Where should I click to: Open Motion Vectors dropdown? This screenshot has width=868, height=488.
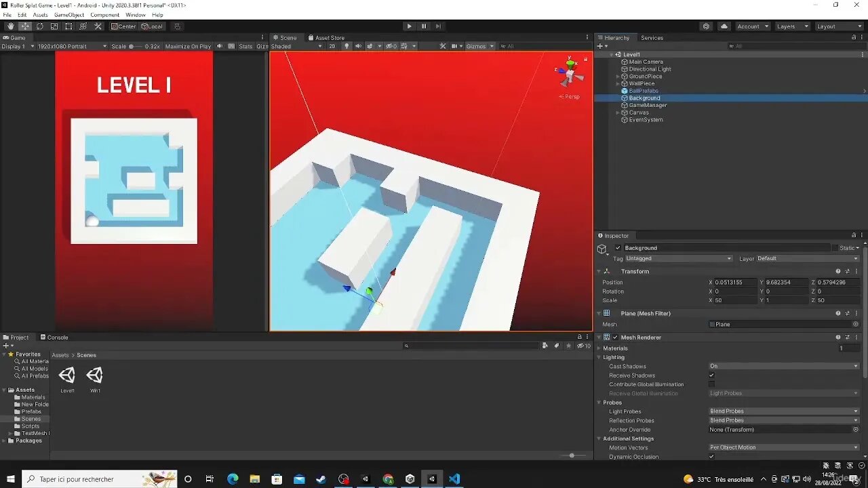[x=784, y=447]
